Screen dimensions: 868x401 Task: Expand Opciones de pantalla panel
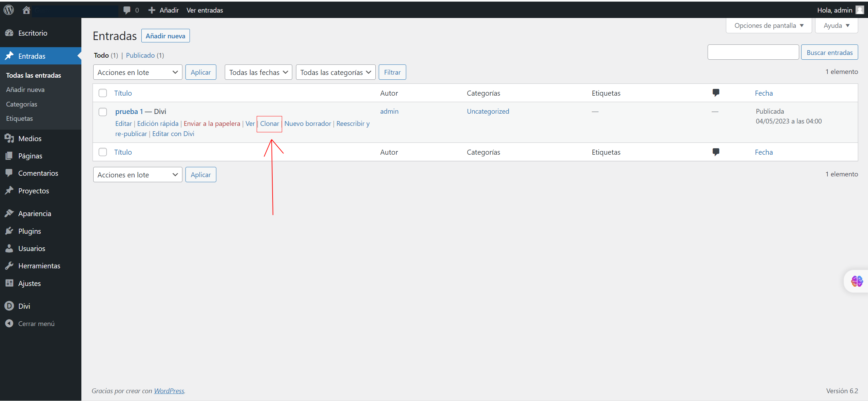768,25
